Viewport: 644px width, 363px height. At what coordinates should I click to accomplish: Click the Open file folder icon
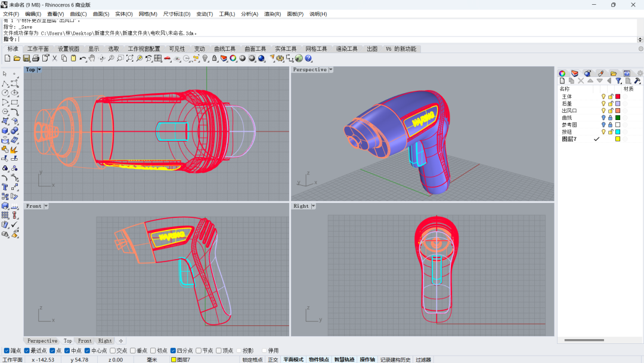click(x=17, y=59)
